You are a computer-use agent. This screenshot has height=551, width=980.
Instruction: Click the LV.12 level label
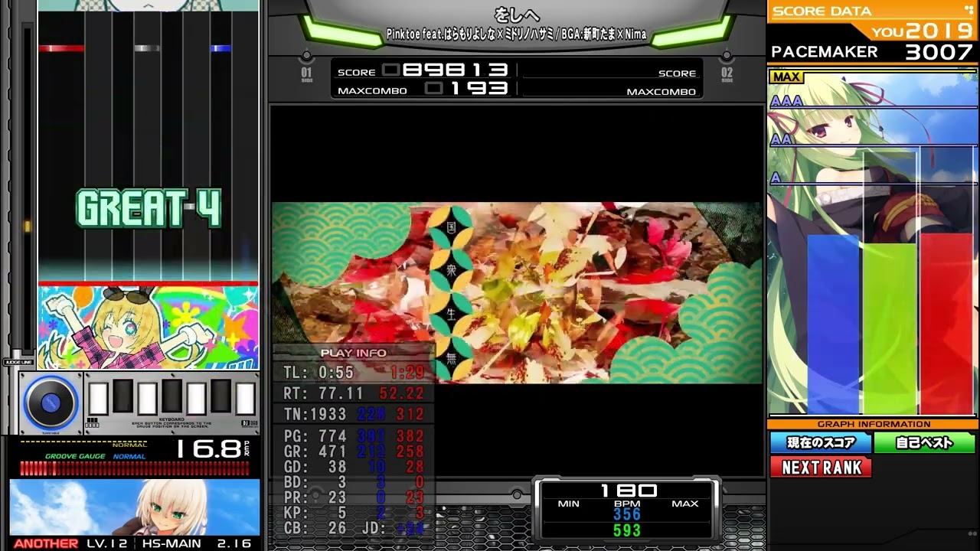tap(106, 543)
